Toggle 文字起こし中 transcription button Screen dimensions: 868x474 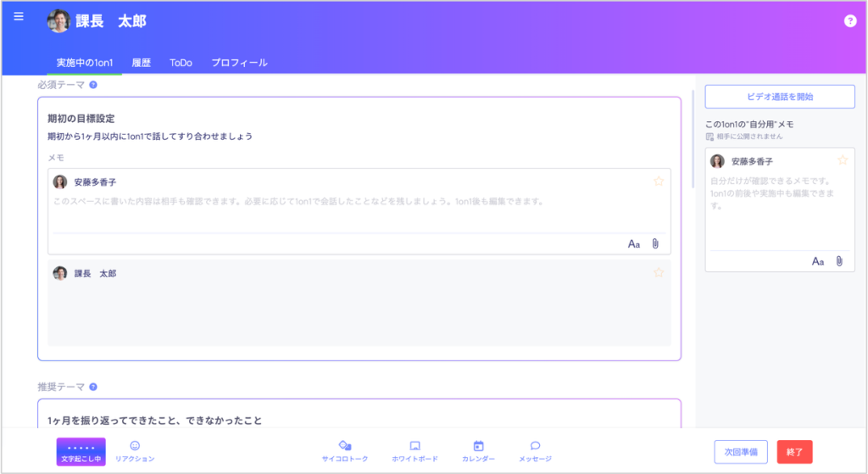[x=81, y=452]
